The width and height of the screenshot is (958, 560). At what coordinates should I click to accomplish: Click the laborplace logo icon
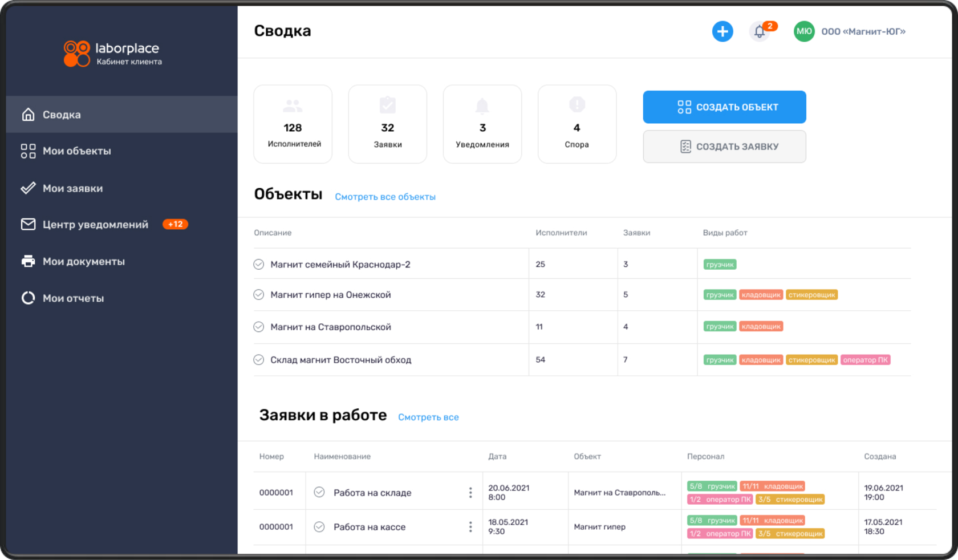[77, 54]
